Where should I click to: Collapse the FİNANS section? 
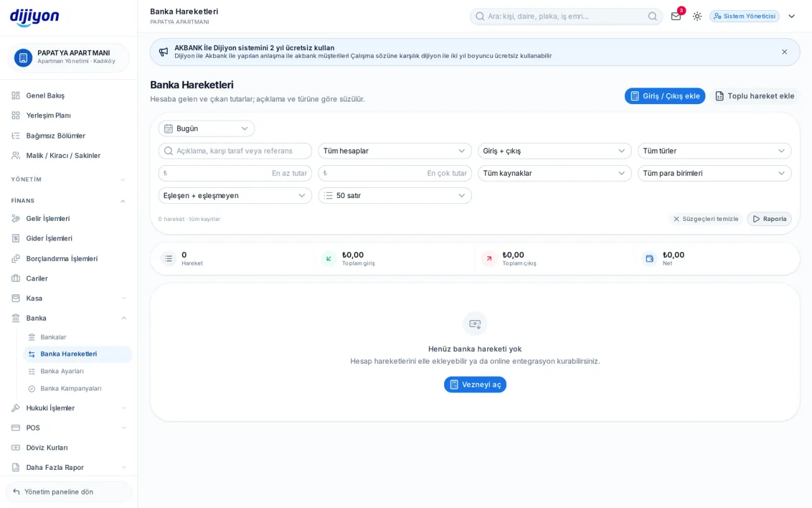point(69,201)
